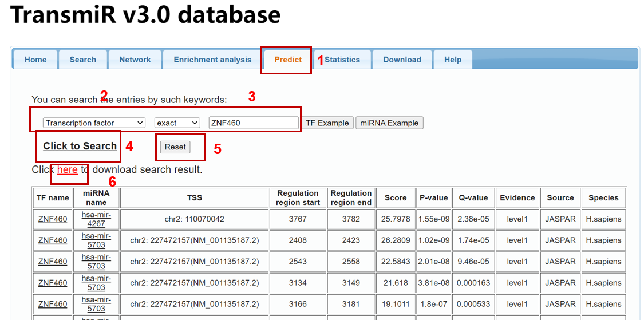The width and height of the screenshot is (644, 320).
Task: Click ZNF460 link in row with score 22.5843
Action: [53, 262]
